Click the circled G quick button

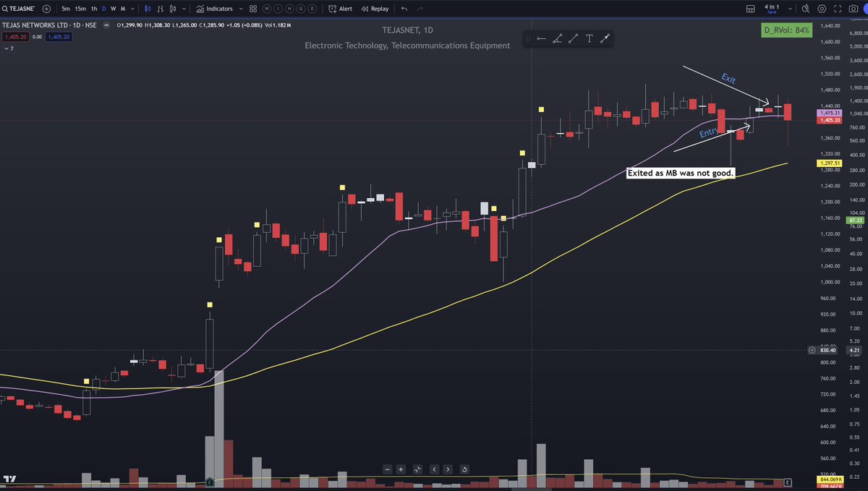pyautogui.click(x=300, y=9)
